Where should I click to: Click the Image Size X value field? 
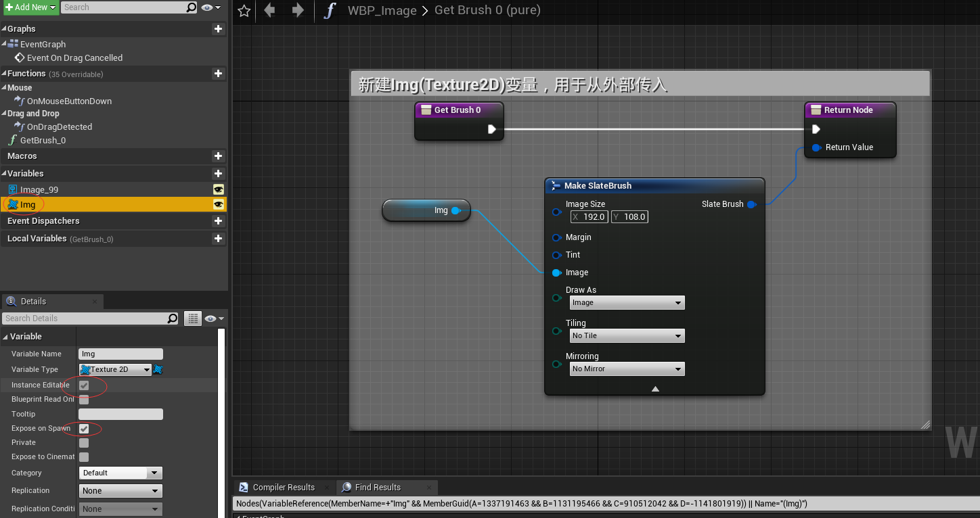(594, 216)
